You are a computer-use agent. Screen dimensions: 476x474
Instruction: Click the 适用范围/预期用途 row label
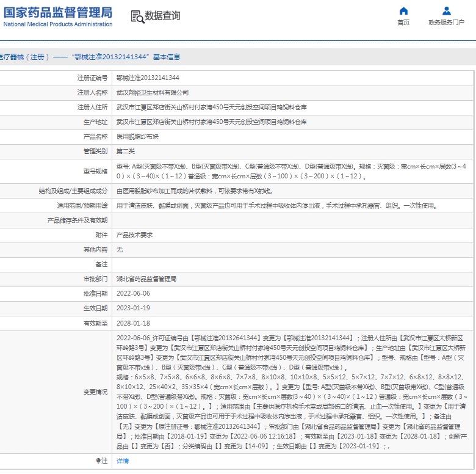click(x=82, y=206)
